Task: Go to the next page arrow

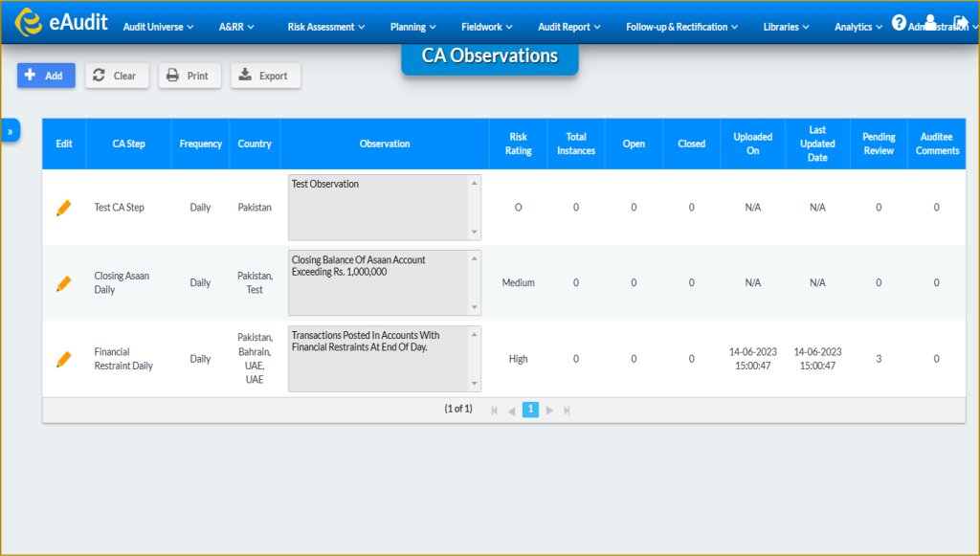Action: 549,411
